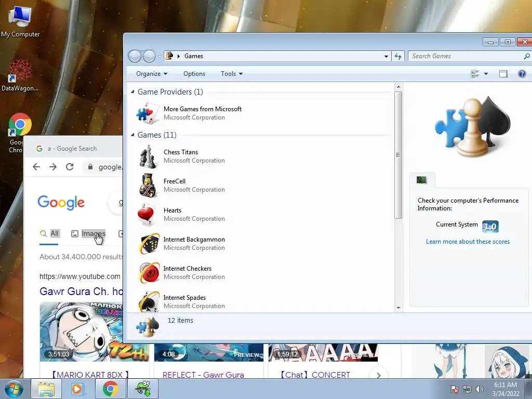Select the Internet Spades icon
Screen dimensions: 532x399
pyautogui.click(x=149, y=302)
